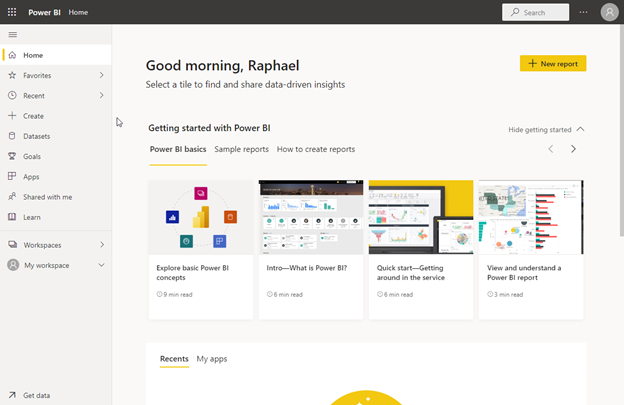This screenshot has width=624, height=405.
Task: Click the Get data arrow icon
Action: pos(12,395)
